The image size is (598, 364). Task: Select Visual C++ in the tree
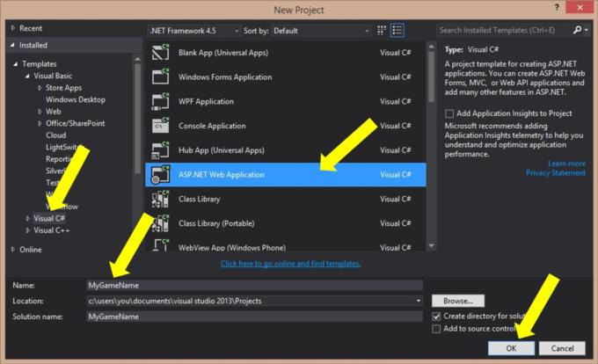coord(52,230)
